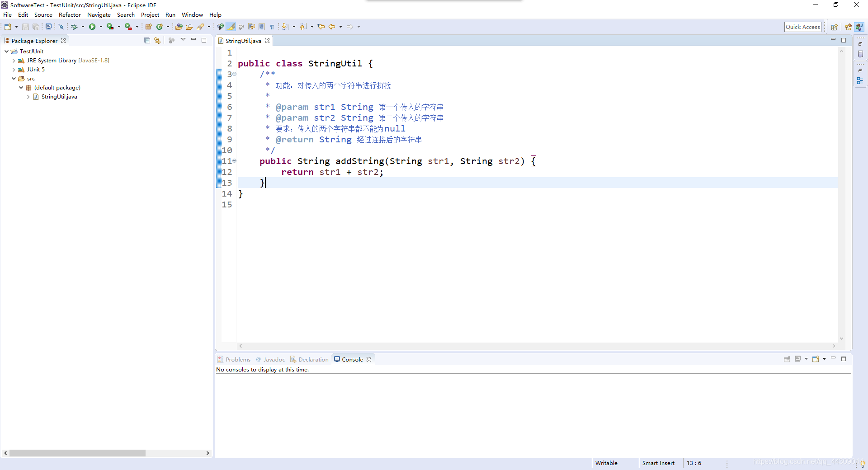
Task: Switch to the Problems tab
Action: 237,359
